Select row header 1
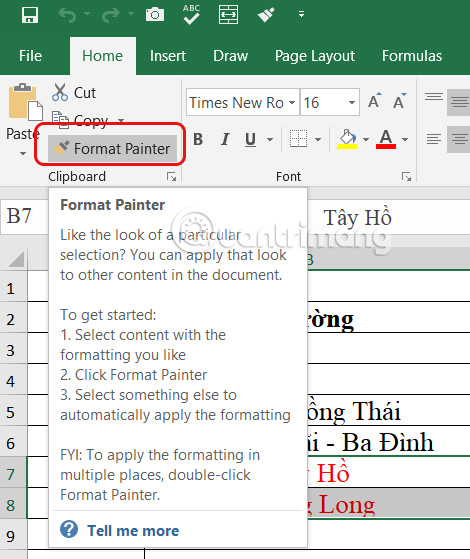The height and width of the screenshot is (559, 470). click(x=13, y=287)
